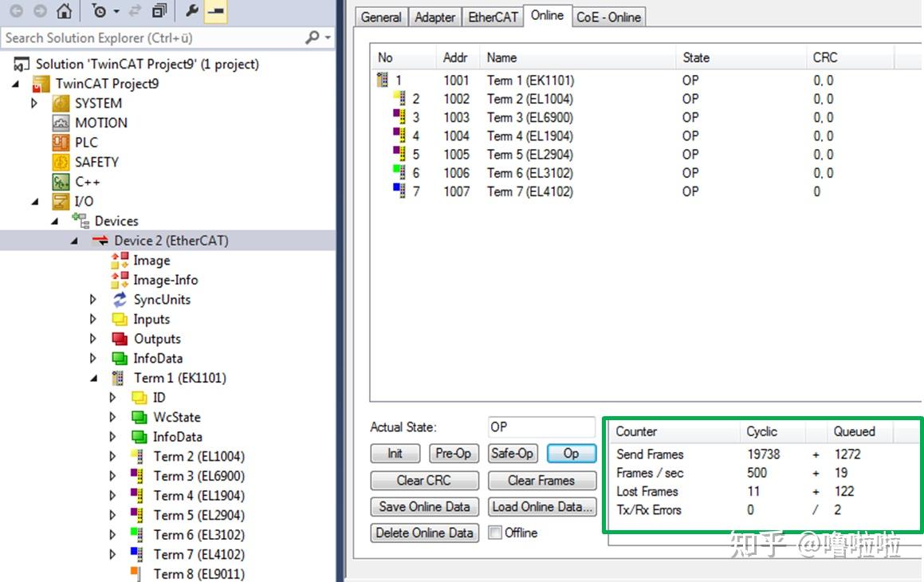
Task: Open the clock filter dropdown arrow
Action: pos(116,11)
